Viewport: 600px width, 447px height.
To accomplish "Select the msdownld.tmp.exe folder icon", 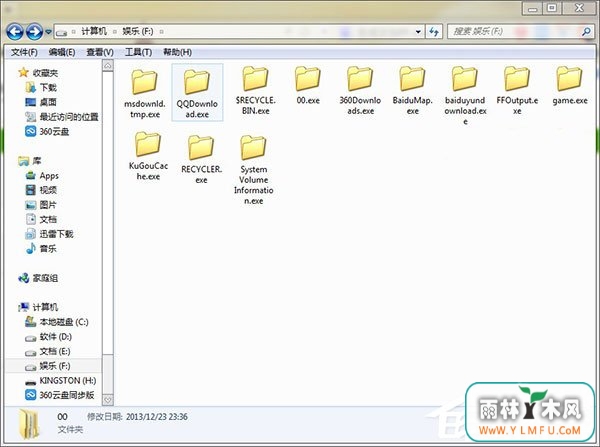I will pos(145,82).
